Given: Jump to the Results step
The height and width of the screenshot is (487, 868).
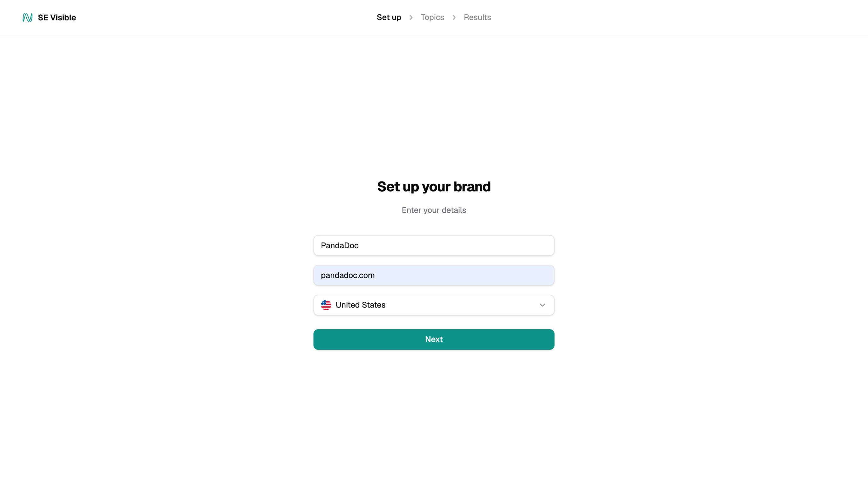Looking at the screenshot, I should click(x=477, y=17).
